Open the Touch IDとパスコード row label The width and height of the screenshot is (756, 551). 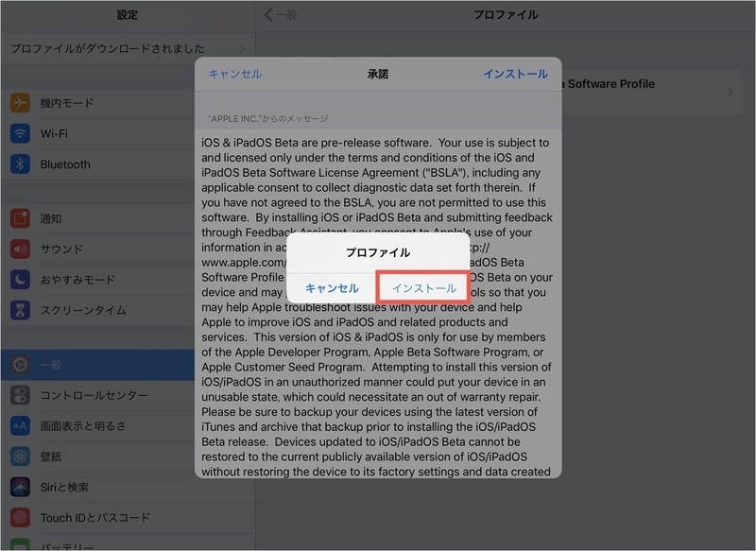[95, 518]
